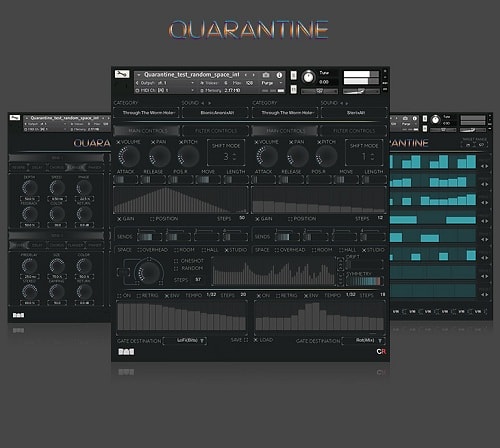Click the Predelay knob in left back window
Viewport: 500px width, 448px height.
[x=29, y=266]
